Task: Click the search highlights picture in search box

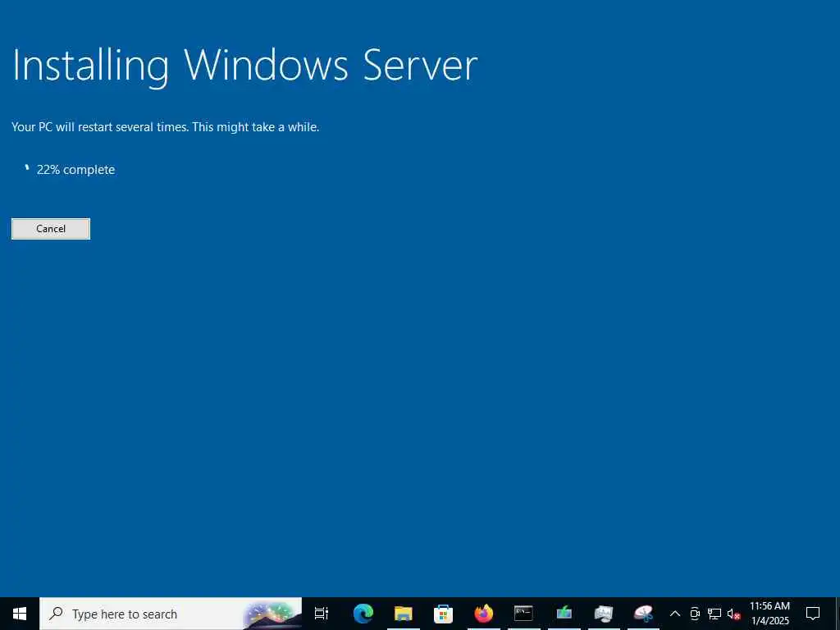Action: [x=272, y=614]
